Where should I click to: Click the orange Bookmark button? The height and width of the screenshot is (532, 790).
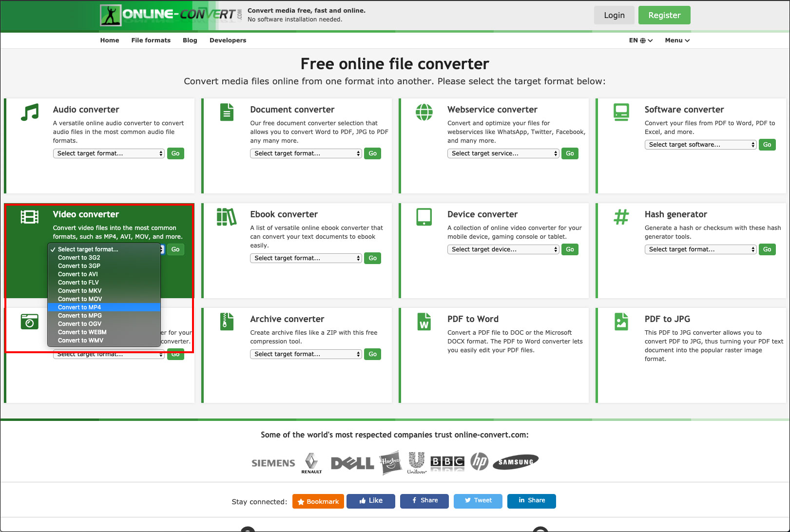(318, 501)
